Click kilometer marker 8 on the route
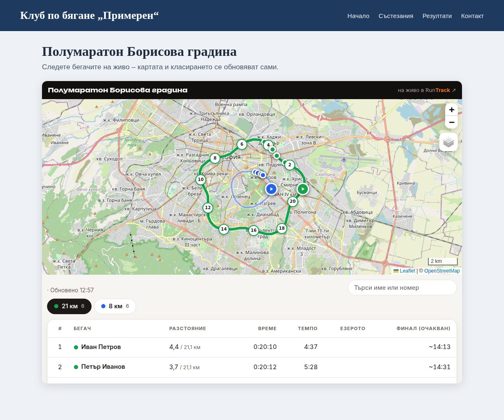This screenshot has height=420, width=504. (215, 158)
